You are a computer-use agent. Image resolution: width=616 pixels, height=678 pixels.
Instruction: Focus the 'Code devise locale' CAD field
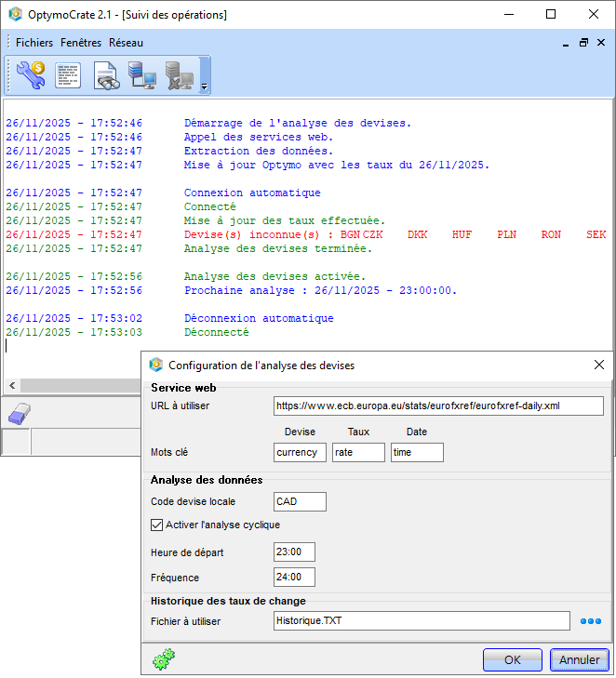(300, 501)
